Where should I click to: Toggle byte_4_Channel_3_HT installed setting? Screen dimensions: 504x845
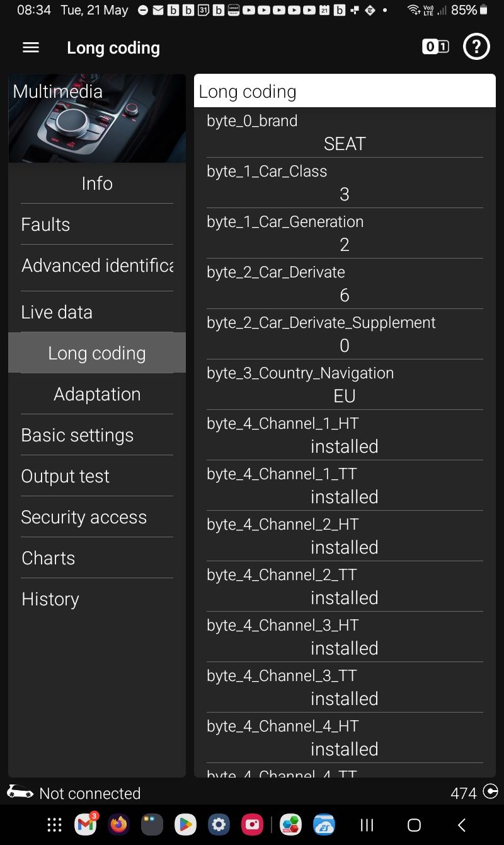click(x=344, y=648)
